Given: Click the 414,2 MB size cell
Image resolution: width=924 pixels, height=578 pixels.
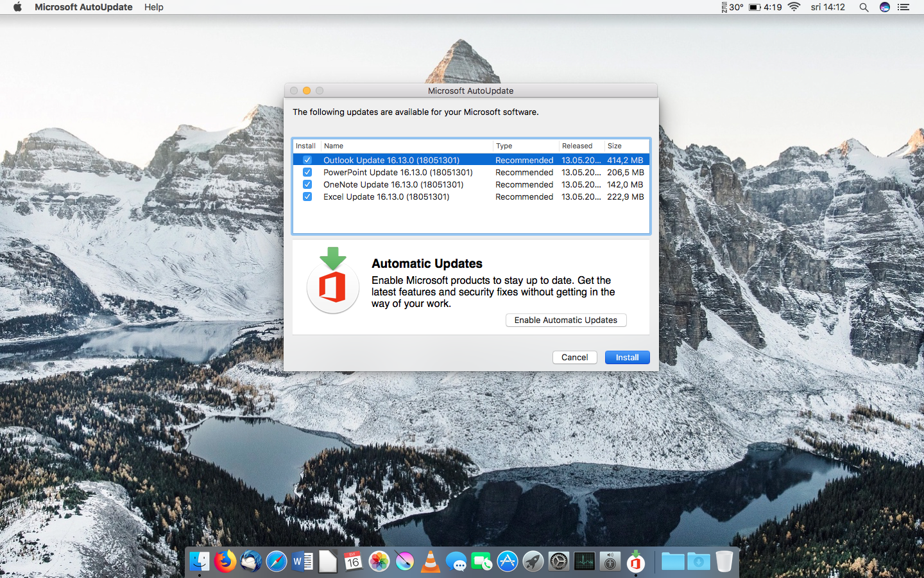Looking at the screenshot, I should (625, 160).
